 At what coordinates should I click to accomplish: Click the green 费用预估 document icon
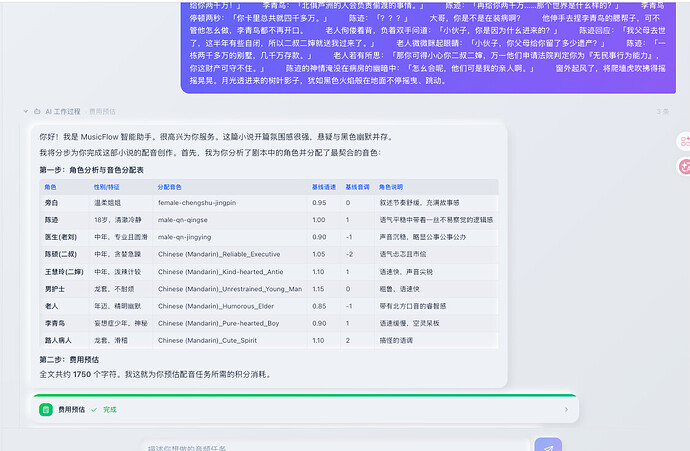[x=46, y=410]
